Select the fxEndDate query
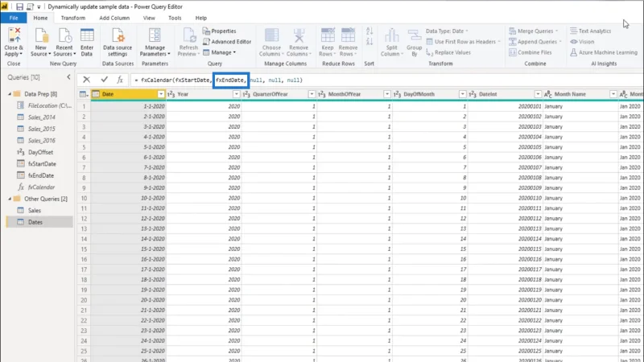The image size is (644, 362). [41, 175]
